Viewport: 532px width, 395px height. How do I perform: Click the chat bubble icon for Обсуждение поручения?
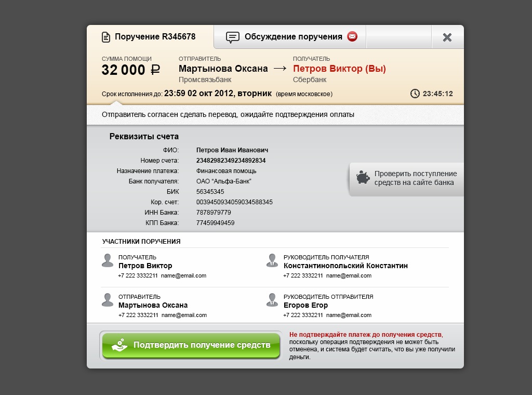(x=233, y=37)
